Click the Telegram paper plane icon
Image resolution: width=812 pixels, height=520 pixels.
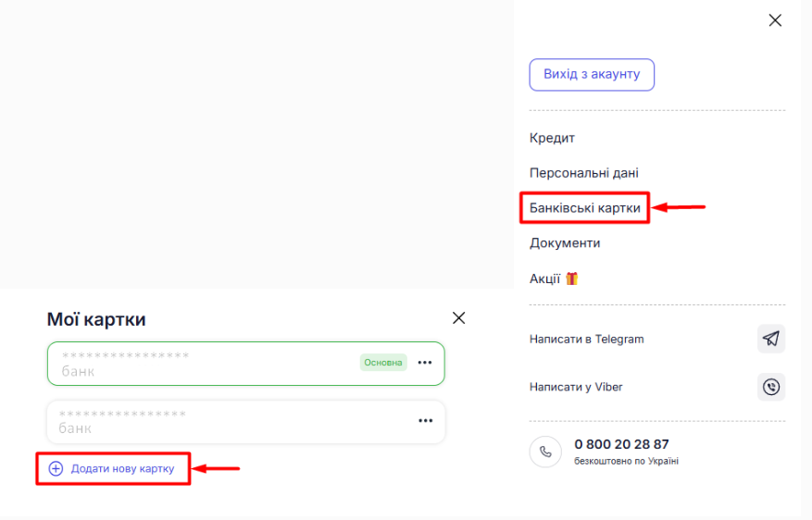[770, 340]
